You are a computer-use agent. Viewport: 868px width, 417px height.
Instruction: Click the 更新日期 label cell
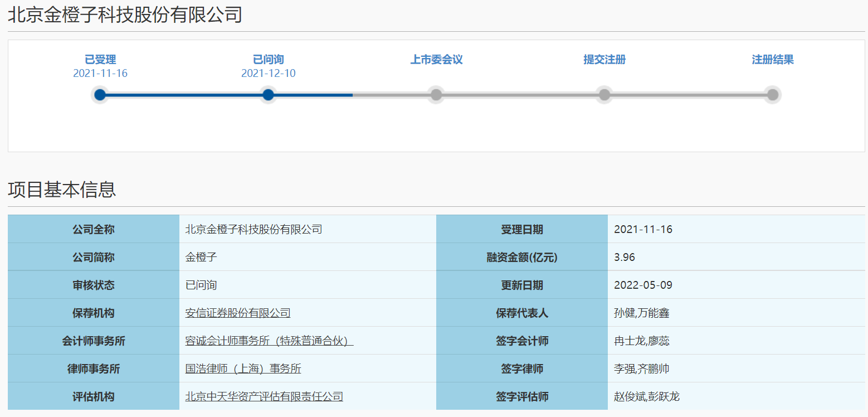tap(522, 285)
